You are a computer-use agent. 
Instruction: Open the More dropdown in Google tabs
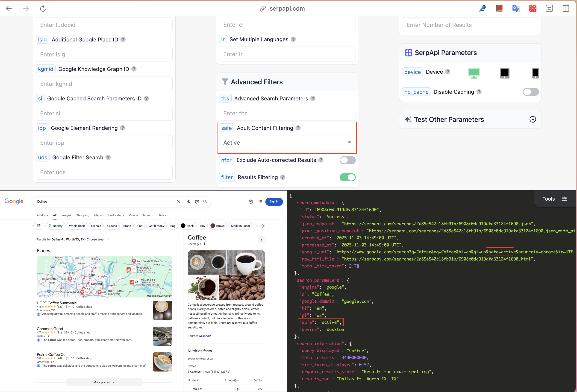[148, 215]
